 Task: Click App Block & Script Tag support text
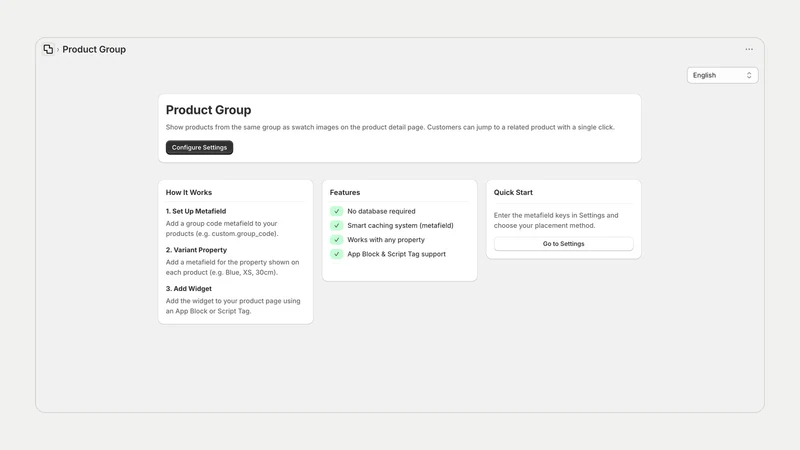point(396,254)
